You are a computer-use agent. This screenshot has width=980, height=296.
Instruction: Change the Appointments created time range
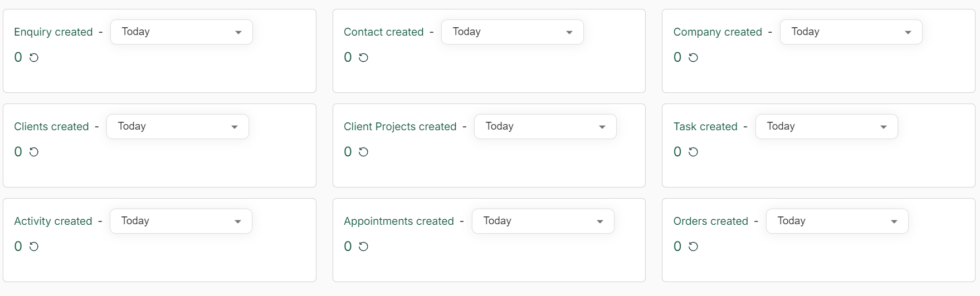point(543,221)
